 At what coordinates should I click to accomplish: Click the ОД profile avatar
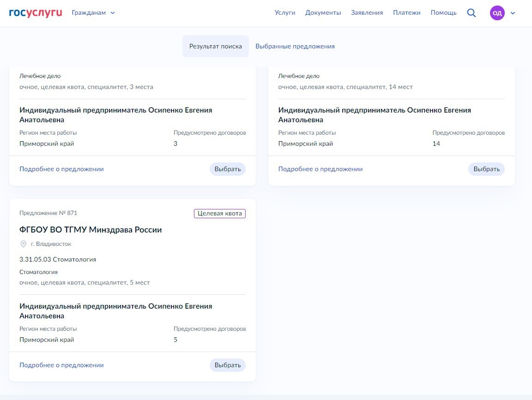497,13
